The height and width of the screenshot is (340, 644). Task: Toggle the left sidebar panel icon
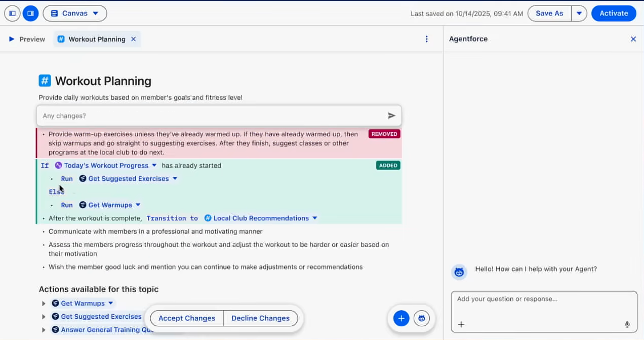(13, 14)
